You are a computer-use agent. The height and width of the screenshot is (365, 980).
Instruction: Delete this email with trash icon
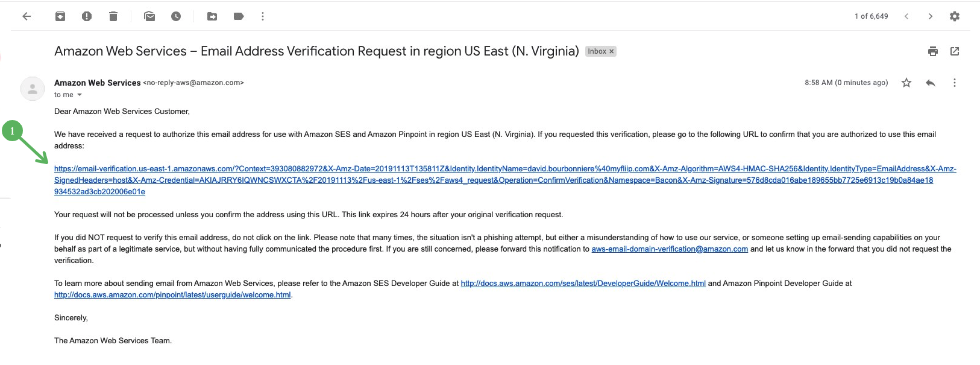coord(113,16)
